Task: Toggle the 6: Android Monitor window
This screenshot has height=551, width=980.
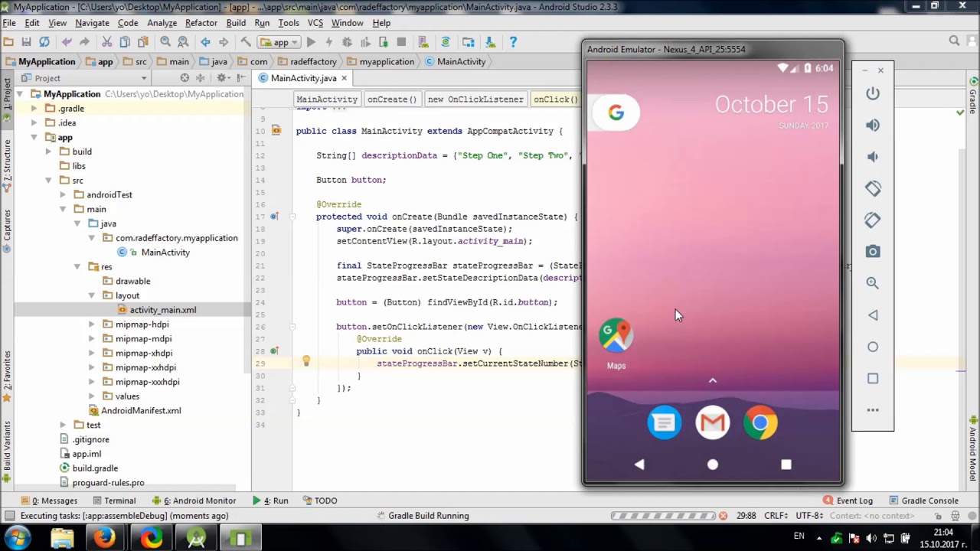Action: [x=194, y=500]
